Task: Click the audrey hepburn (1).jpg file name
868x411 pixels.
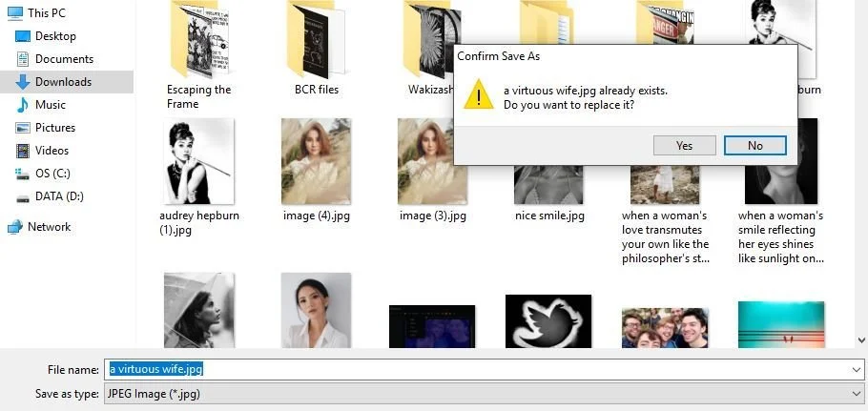Action: click(x=199, y=222)
